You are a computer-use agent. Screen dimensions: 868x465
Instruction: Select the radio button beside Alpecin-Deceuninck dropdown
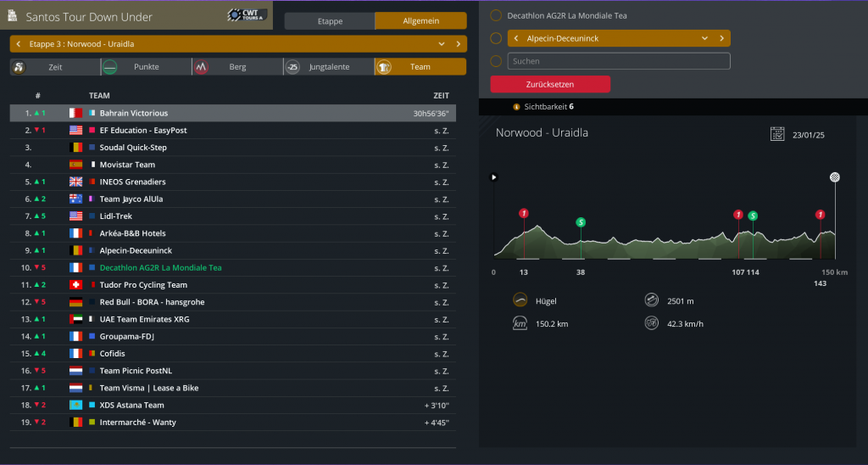pos(496,38)
